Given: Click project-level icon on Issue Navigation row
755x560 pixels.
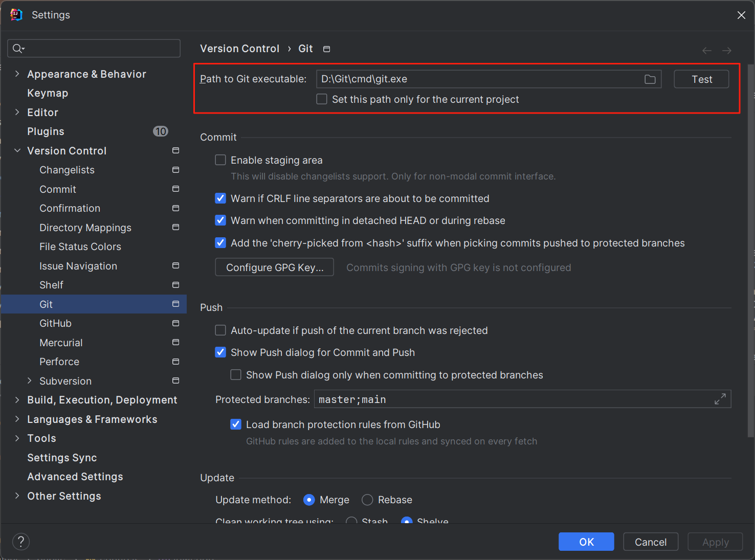Looking at the screenshot, I should tap(176, 265).
